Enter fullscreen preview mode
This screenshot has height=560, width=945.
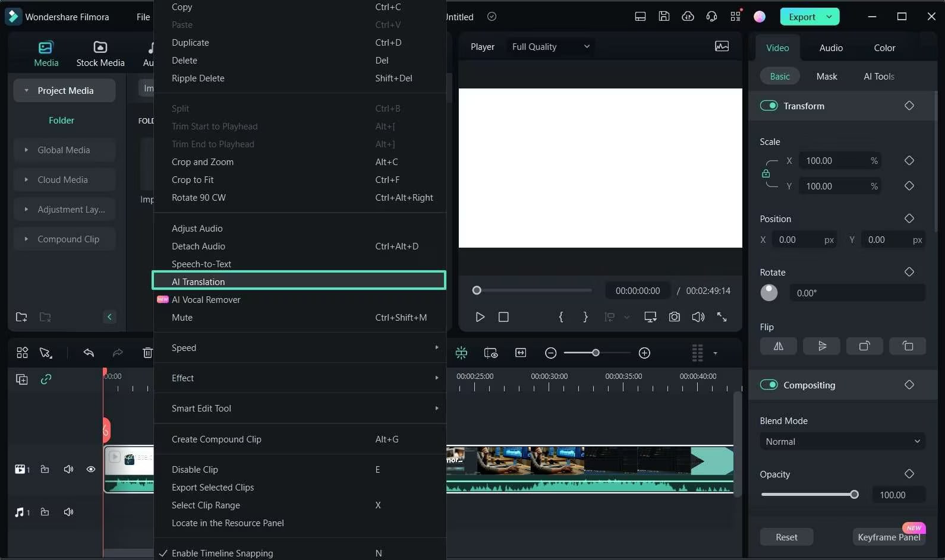click(722, 317)
